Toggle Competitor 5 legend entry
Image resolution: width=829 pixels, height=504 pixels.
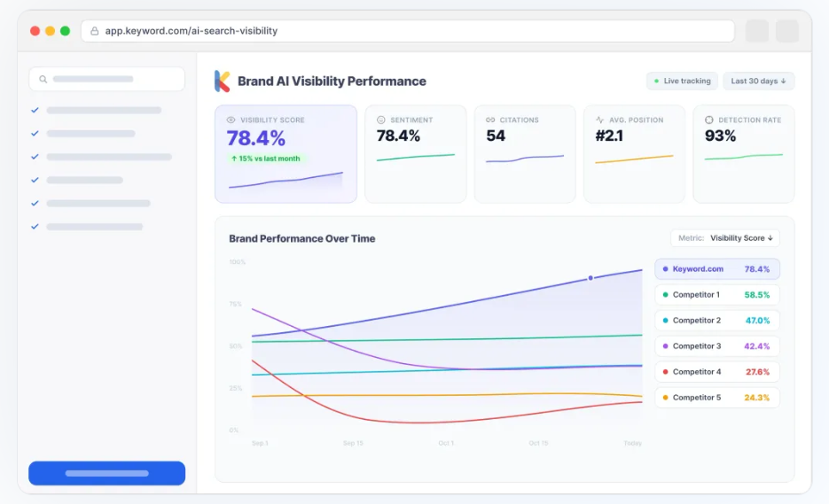click(x=717, y=398)
